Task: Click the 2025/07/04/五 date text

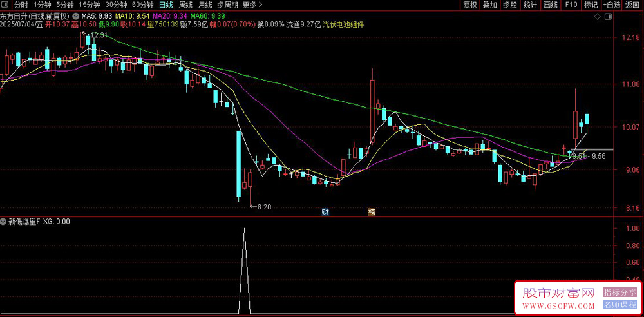Action: (x=22, y=24)
